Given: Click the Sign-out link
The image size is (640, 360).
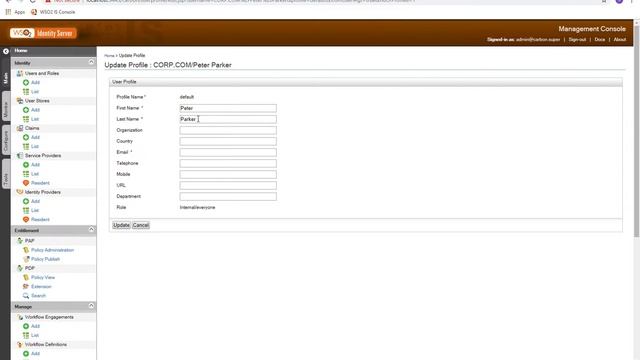Looking at the screenshot, I should (577, 40).
